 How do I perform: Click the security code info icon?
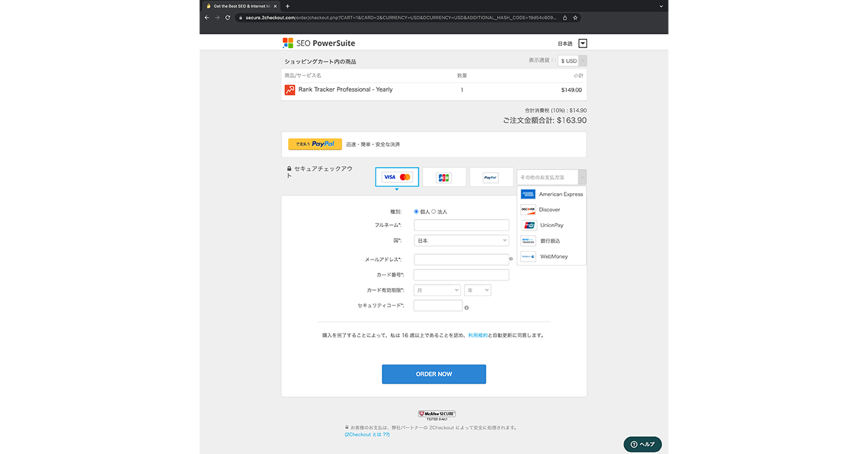click(x=467, y=308)
